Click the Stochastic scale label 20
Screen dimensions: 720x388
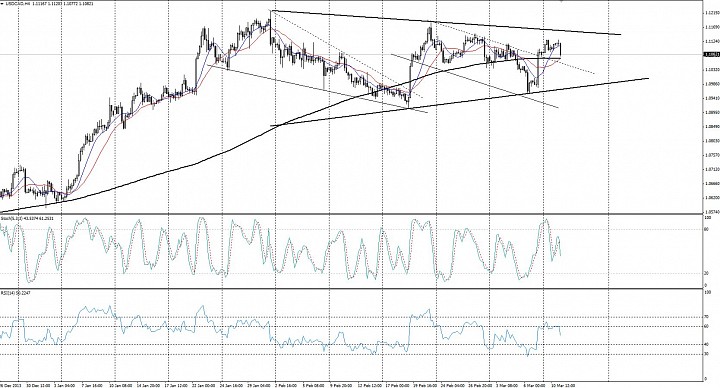[706, 274]
